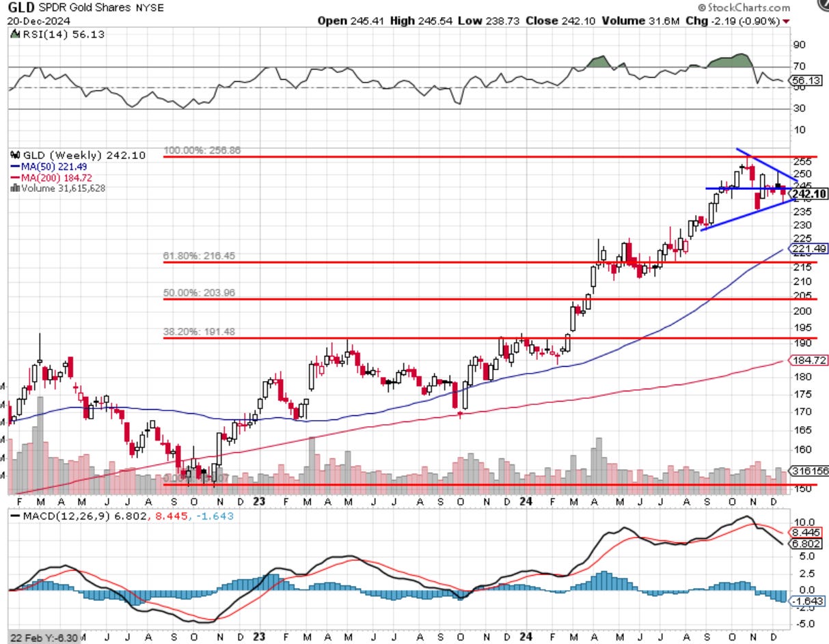
Task: Click the '38.20%: 191.48' Fibonacci label
Action: coord(199,332)
